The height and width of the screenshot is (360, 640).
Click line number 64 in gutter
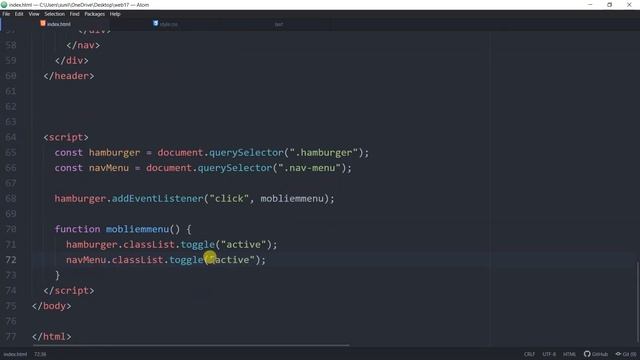(11, 137)
